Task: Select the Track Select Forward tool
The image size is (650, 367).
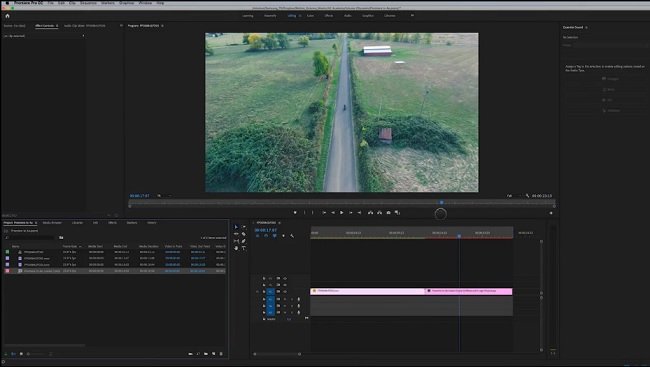Action: [x=244, y=227]
